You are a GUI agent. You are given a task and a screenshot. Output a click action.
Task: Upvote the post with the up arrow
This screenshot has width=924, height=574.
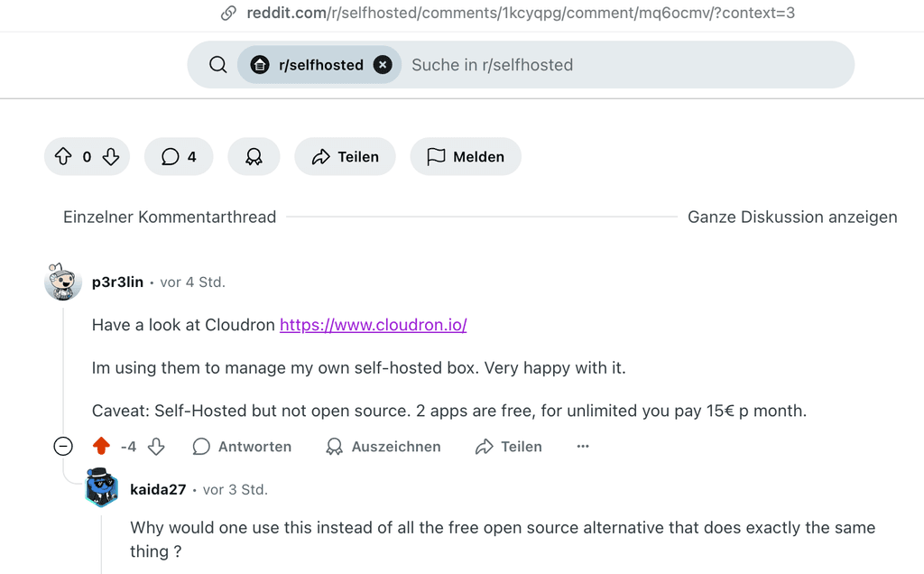[63, 157]
